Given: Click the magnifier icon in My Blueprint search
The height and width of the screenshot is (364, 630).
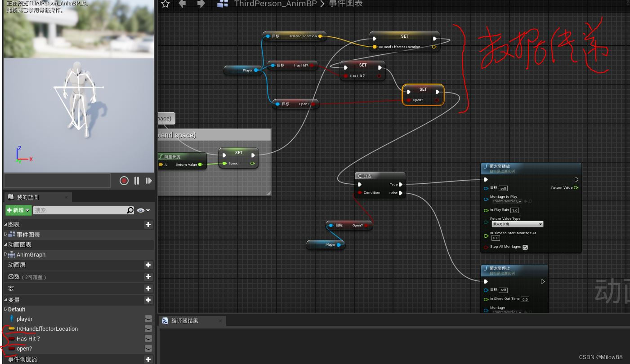Looking at the screenshot, I should pos(130,210).
